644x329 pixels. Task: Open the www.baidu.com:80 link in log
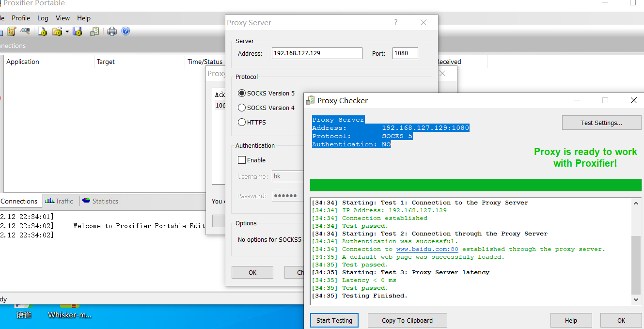(x=427, y=249)
